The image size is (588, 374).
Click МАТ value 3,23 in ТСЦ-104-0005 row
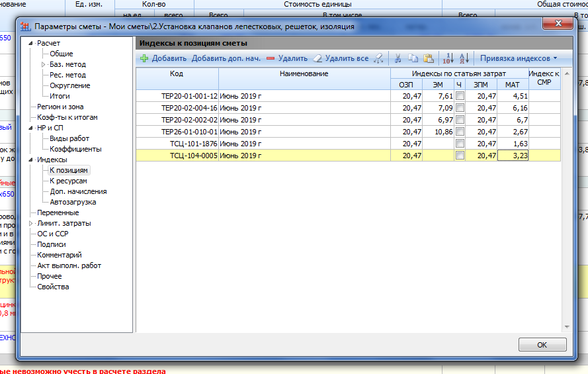pyautogui.click(x=513, y=156)
